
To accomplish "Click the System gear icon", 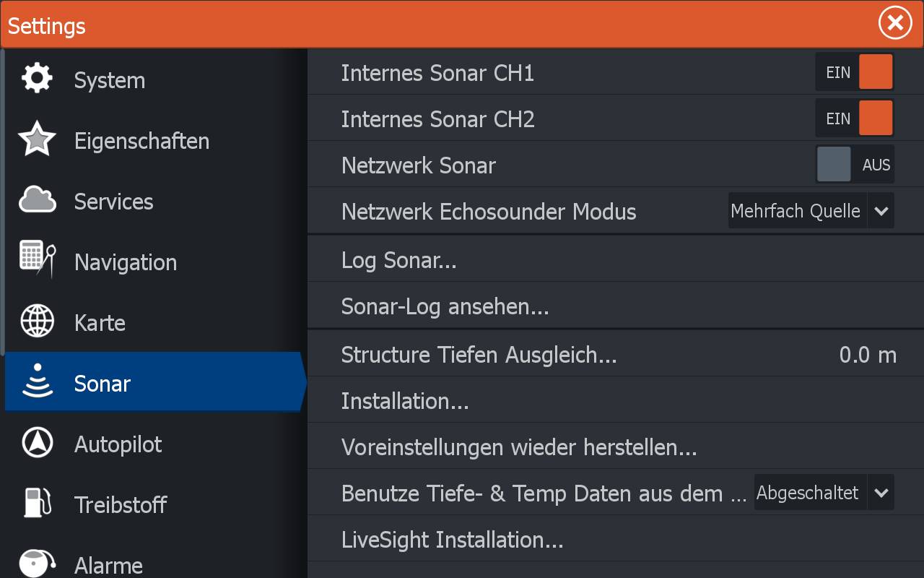I will tap(37, 78).
